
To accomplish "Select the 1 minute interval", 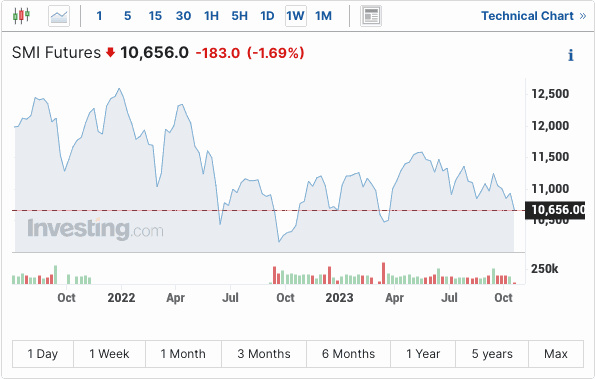I will pos(99,16).
